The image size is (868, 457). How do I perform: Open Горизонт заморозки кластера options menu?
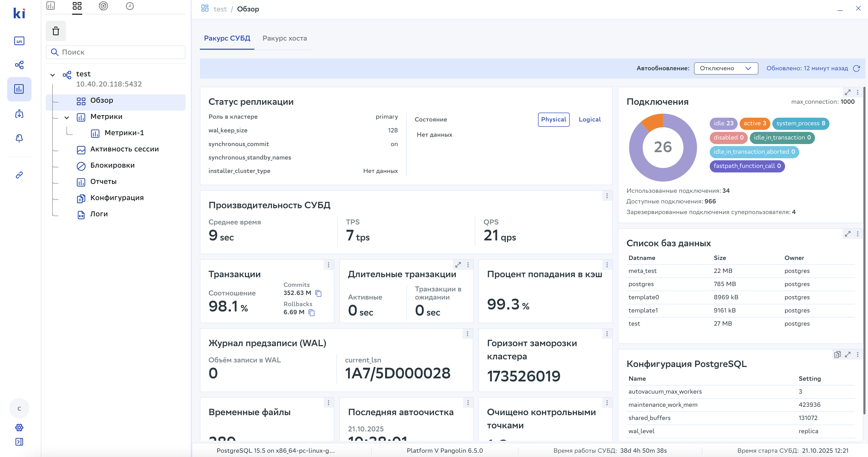(607, 334)
